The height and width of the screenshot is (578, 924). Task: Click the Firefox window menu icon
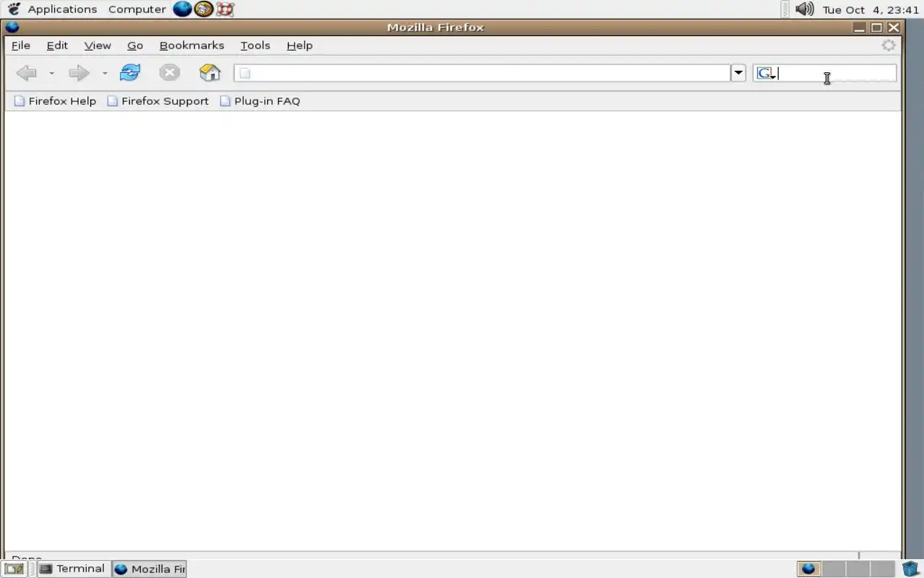(12, 27)
